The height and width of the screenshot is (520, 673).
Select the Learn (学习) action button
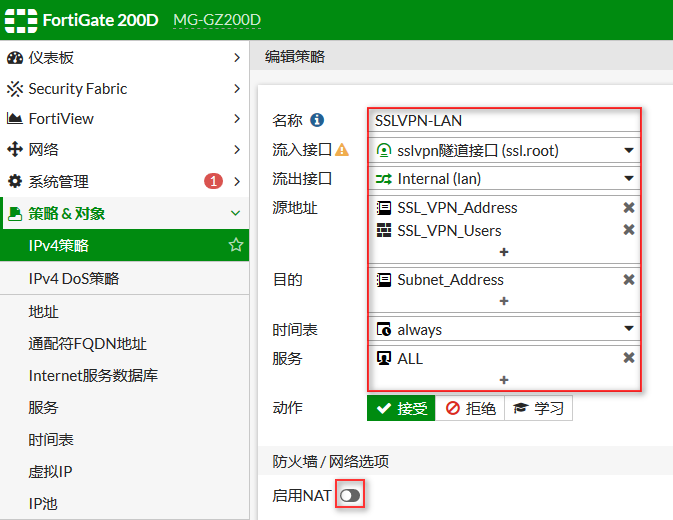click(538, 408)
